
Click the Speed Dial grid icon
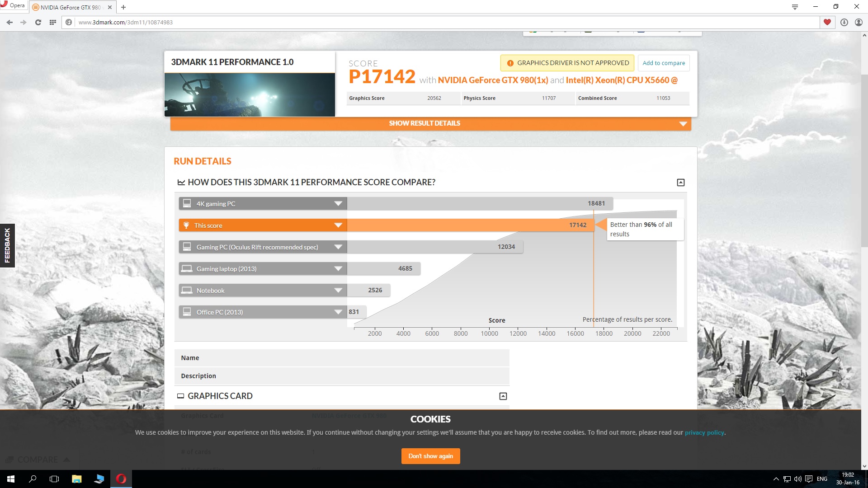click(x=53, y=22)
